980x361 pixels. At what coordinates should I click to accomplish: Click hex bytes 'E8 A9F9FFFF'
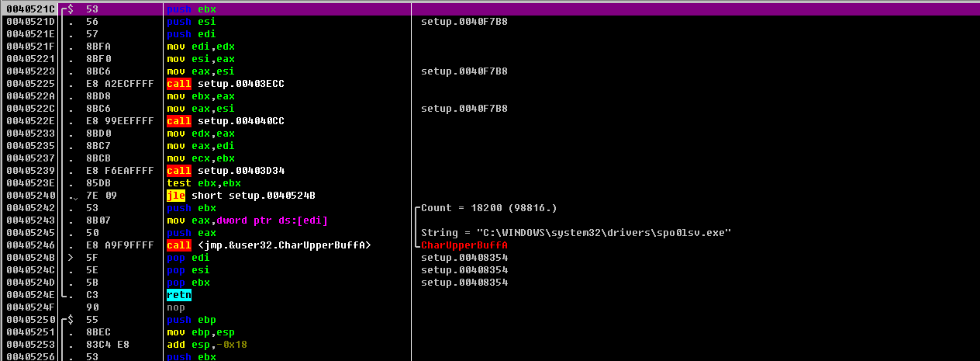click(120, 245)
